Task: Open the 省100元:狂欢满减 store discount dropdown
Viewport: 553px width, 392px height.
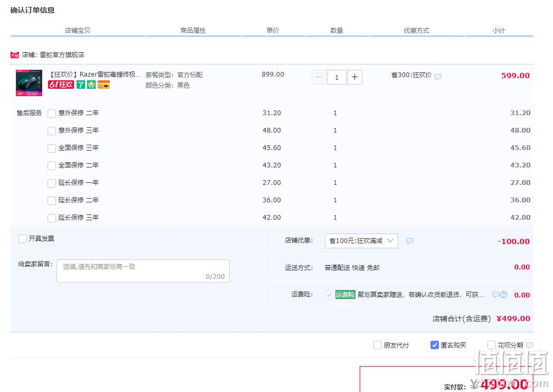Action: click(361, 240)
